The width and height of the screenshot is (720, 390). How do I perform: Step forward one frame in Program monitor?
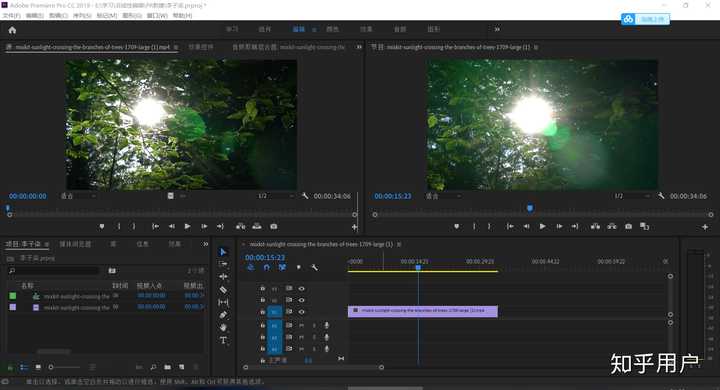pyautogui.click(x=559, y=226)
